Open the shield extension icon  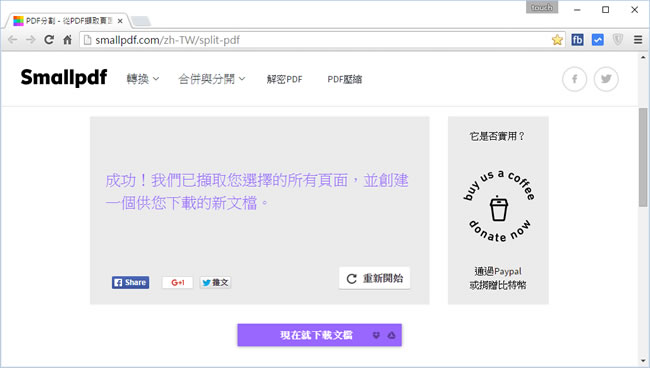[x=618, y=40]
